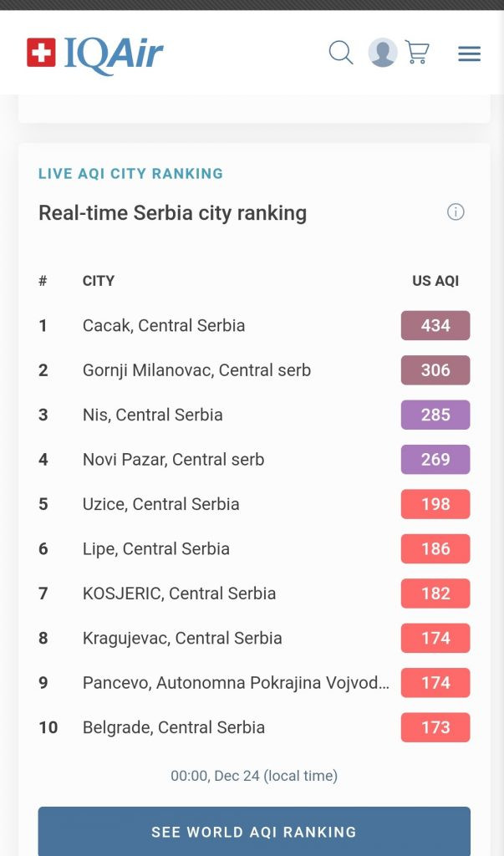
Task: Select Novi Pazar city entry
Action: pos(173,460)
